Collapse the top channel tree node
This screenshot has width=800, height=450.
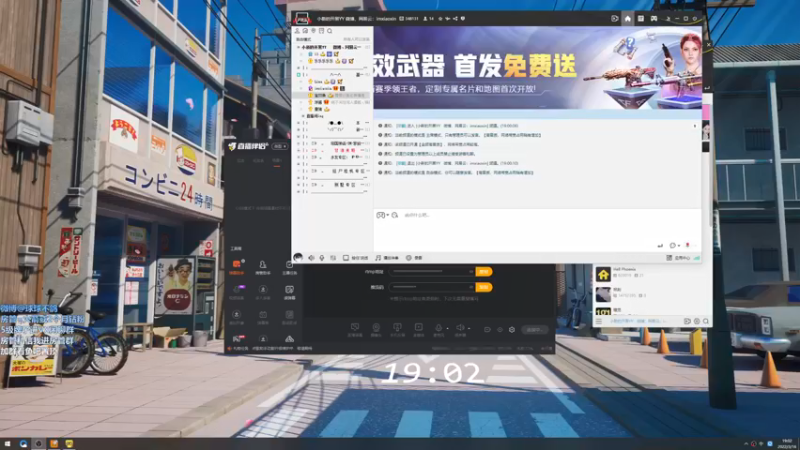click(x=299, y=47)
